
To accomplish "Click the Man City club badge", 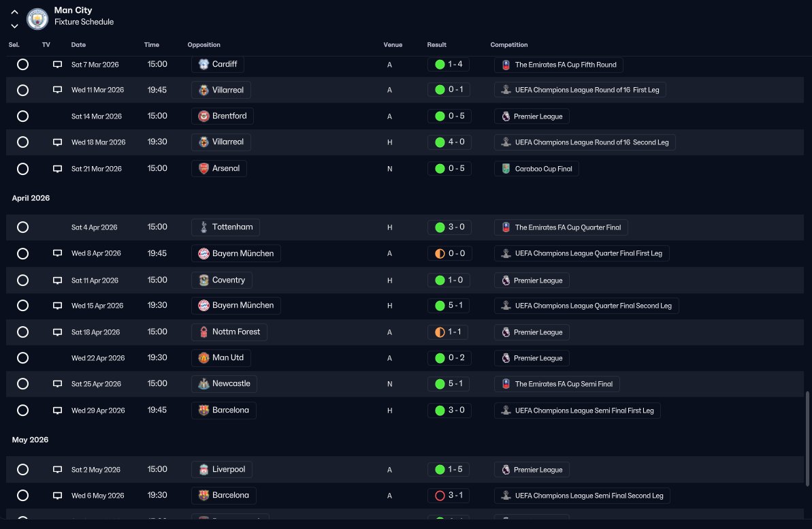I will point(37,18).
